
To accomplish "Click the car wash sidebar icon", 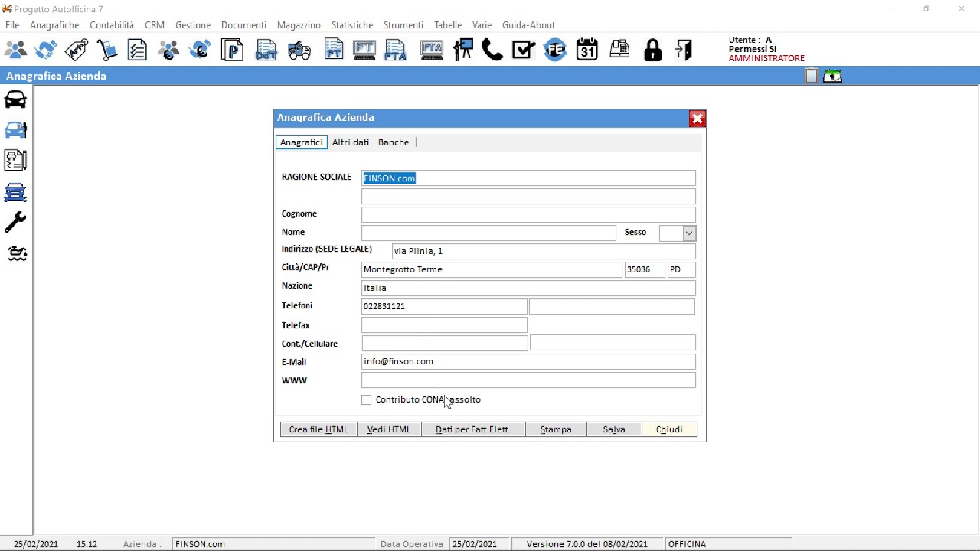I will 17,253.
